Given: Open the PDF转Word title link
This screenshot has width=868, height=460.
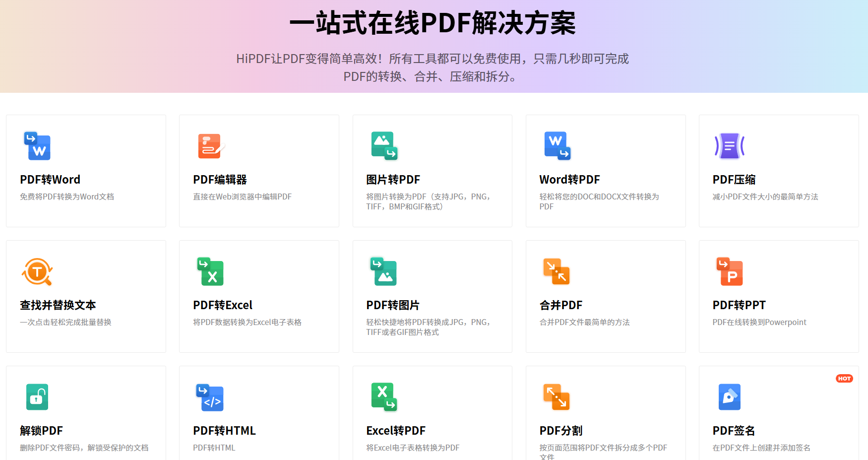Looking at the screenshot, I should click(50, 180).
